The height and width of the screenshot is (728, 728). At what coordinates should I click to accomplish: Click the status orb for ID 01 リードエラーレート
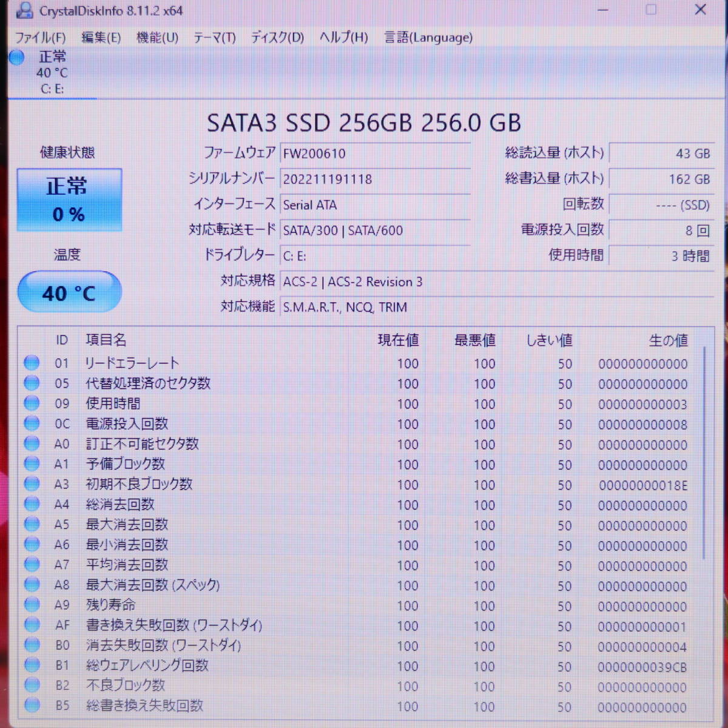point(32,363)
